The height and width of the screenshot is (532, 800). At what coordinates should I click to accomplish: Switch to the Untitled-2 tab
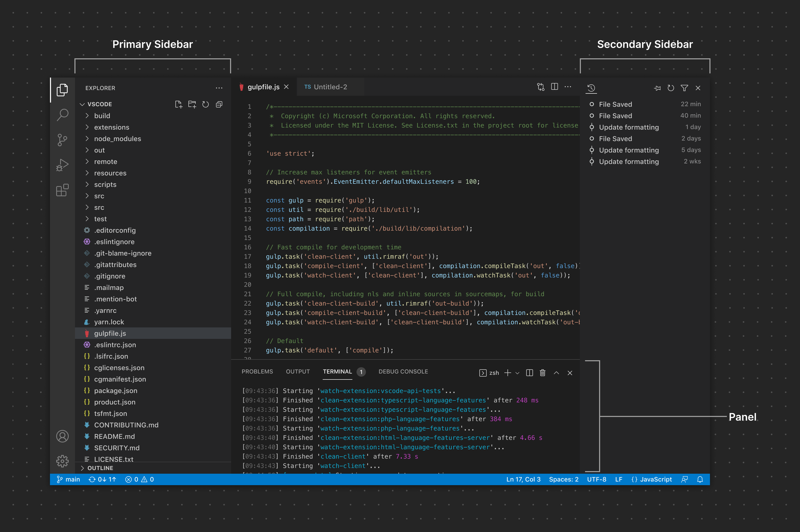[x=330, y=87]
